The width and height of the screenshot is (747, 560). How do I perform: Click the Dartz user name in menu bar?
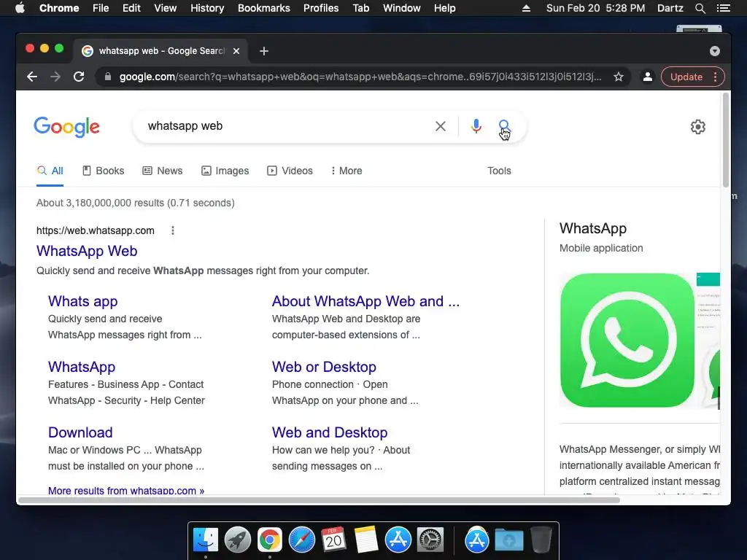pos(670,8)
